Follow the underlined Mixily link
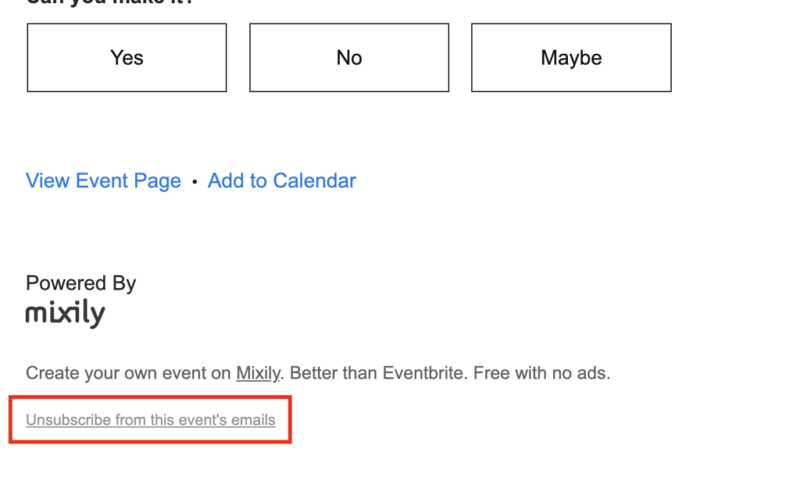The image size is (800, 484). (x=258, y=373)
